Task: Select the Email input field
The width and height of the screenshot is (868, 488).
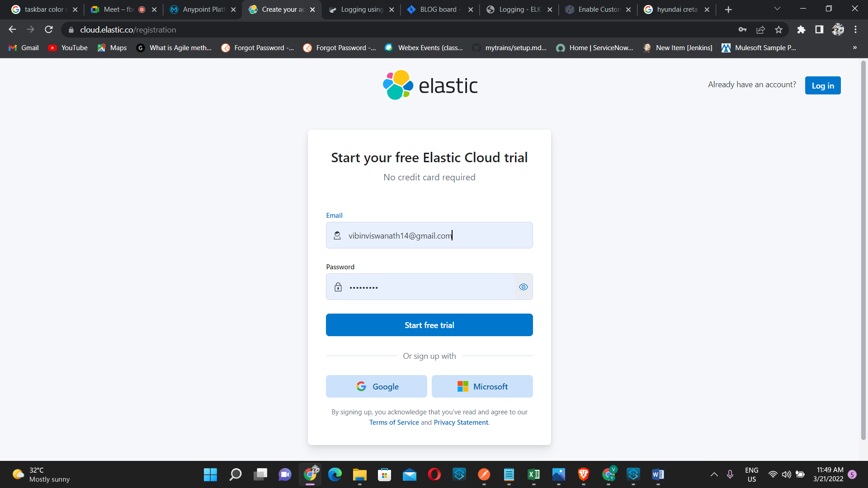Action: click(x=429, y=235)
